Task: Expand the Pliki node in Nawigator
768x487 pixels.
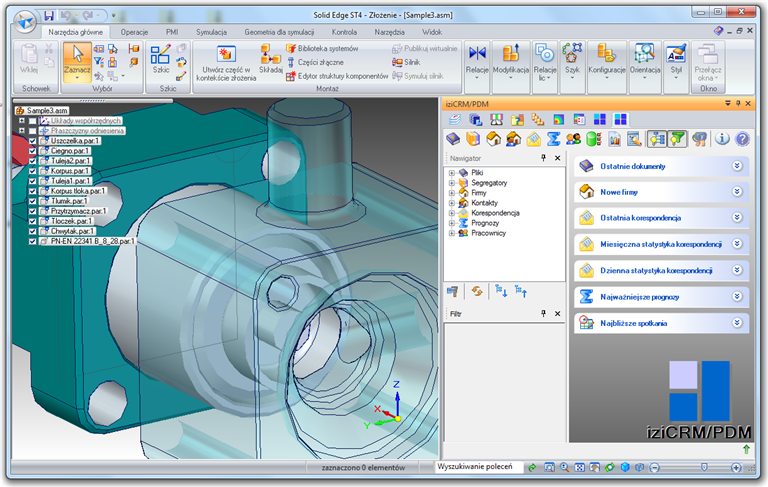Action: point(452,173)
